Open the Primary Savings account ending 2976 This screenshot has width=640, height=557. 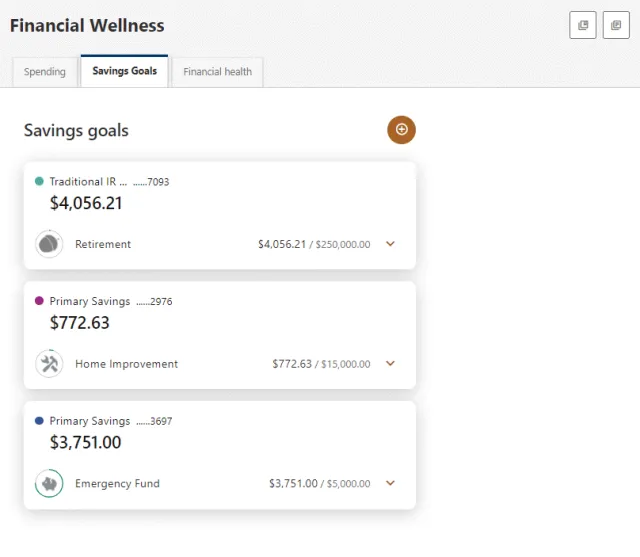[x=111, y=301]
